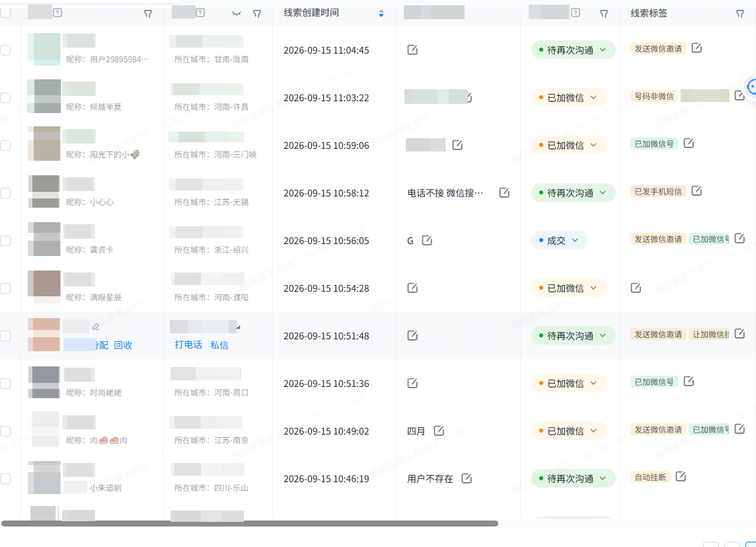The width and height of the screenshot is (756, 547).
Task: Change 已加微信 status of 11:03:22 lead
Action: coord(569,97)
